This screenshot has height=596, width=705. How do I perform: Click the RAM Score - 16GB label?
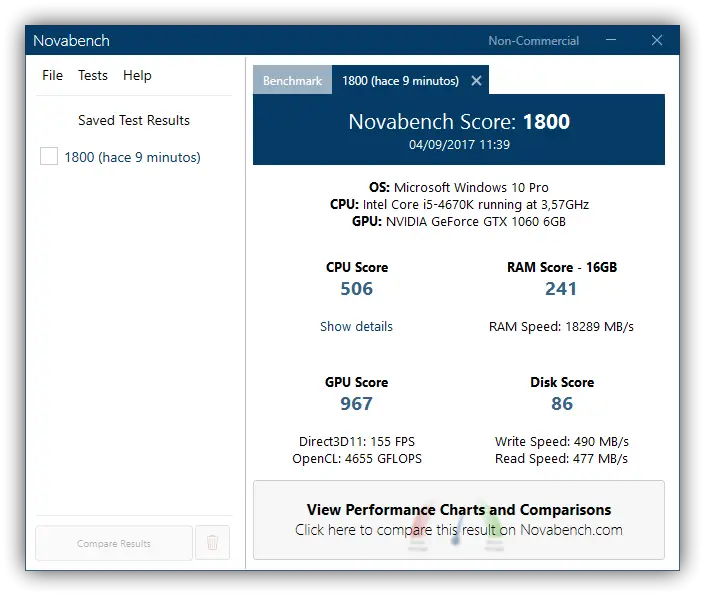pyautogui.click(x=562, y=267)
